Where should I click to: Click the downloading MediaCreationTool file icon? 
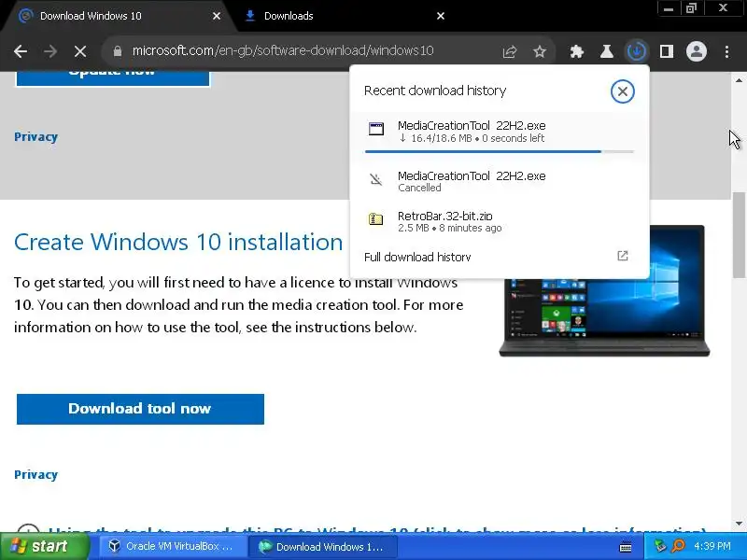pyautogui.click(x=376, y=129)
